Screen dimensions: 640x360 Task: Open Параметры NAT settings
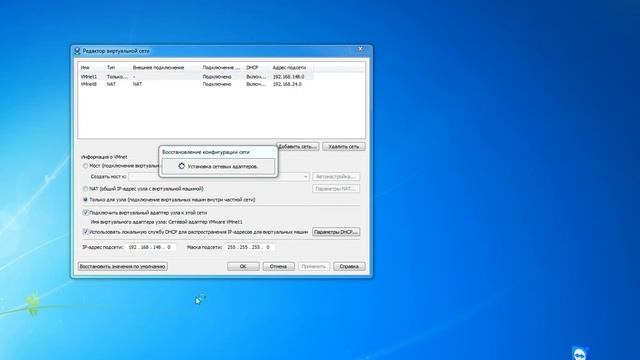click(336, 189)
